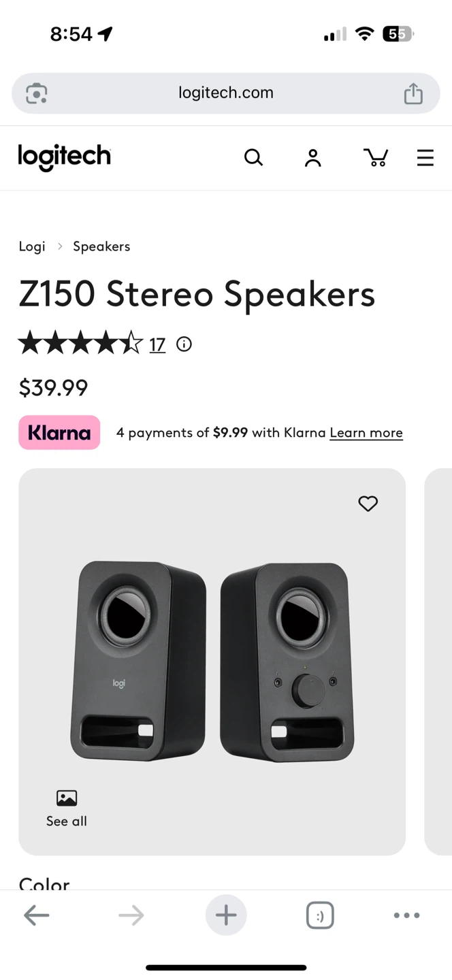
Task: Open the tab switcher
Action: tap(320, 915)
